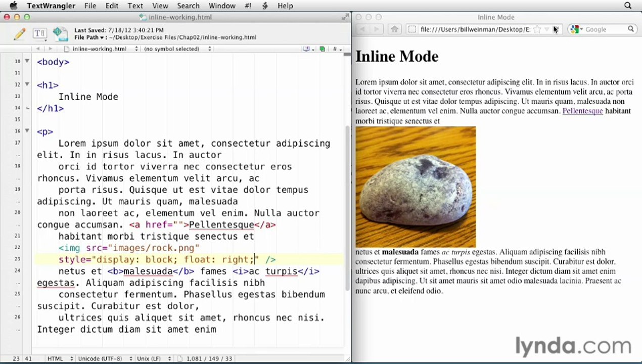Click site identity icon in address bar

(412, 29)
